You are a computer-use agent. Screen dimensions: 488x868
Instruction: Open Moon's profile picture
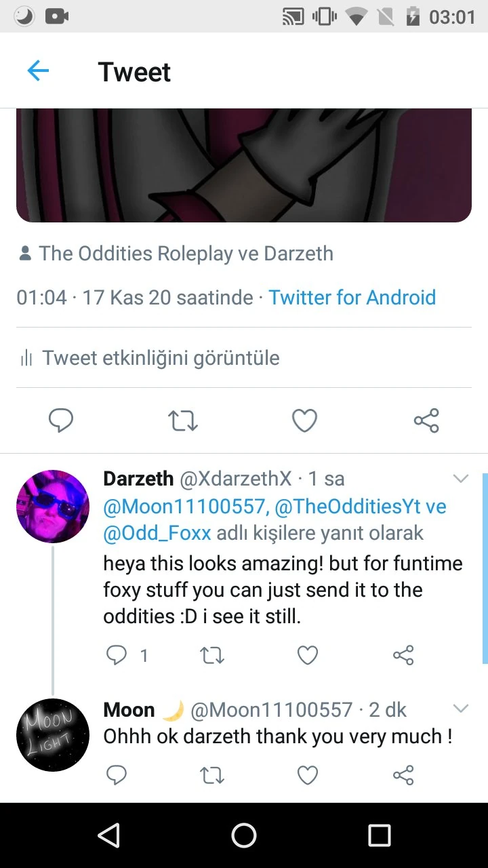click(x=53, y=734)
